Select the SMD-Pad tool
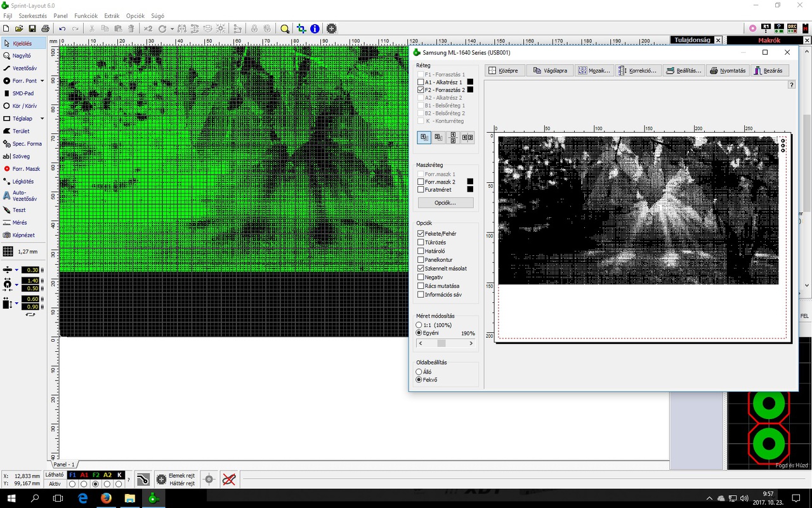This screenshot has height=508, width=812. (x=23, y=93)
